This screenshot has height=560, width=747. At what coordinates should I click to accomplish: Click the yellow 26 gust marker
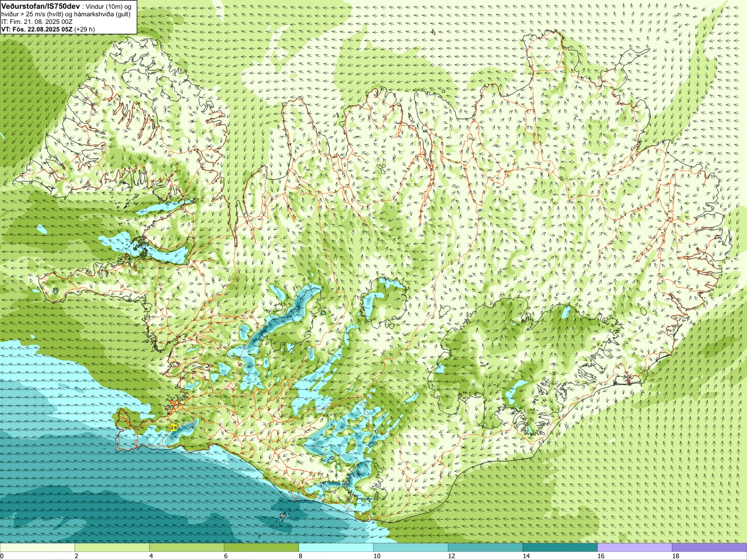pos(173,428)
